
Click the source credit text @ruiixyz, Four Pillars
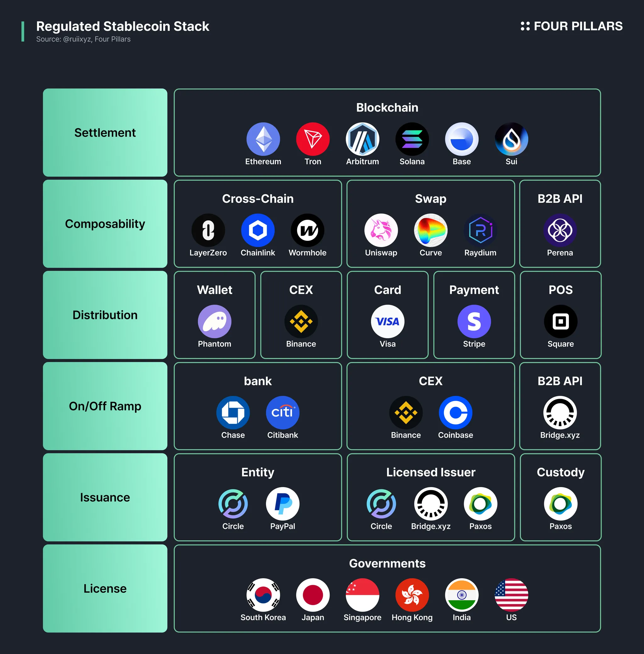pyautogui.click(x=97, y=39)
